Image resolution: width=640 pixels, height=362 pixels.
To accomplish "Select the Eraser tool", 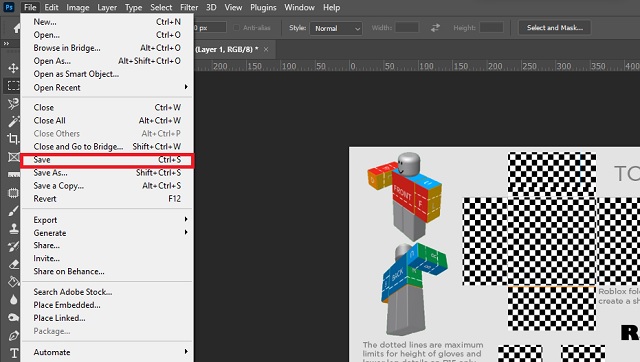I will [13, 264].
